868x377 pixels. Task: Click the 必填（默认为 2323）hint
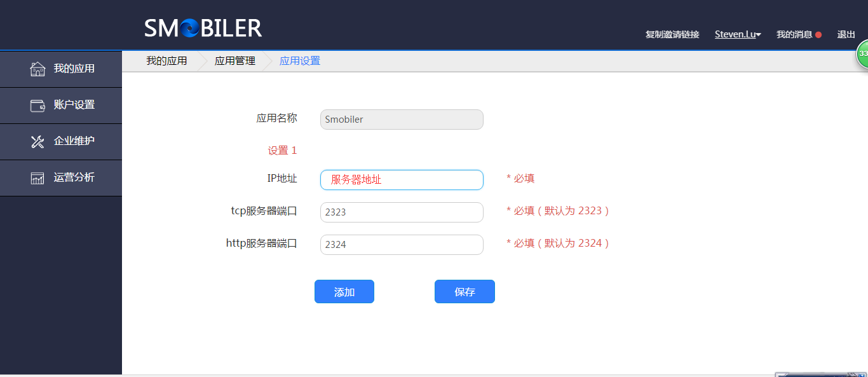558,211
